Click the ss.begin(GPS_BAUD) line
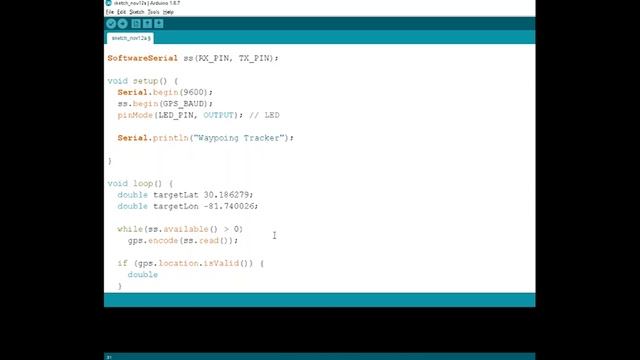The height and width of the screenshot is (360, 640). tap(165, 104)
